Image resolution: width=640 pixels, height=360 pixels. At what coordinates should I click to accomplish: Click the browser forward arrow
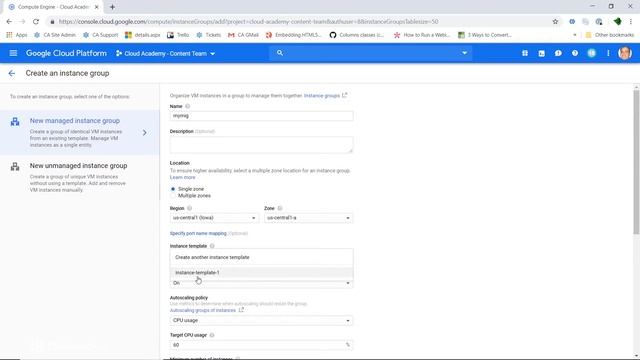coord(22,22)
